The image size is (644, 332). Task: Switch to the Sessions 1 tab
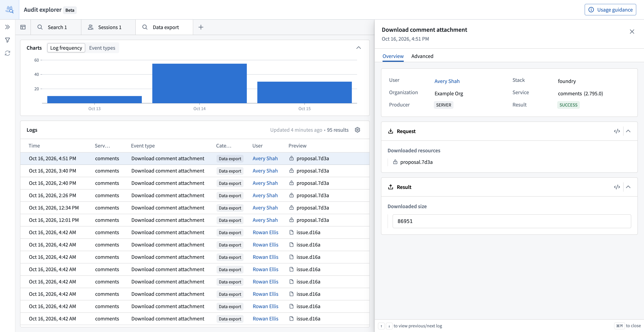(108, 27)
